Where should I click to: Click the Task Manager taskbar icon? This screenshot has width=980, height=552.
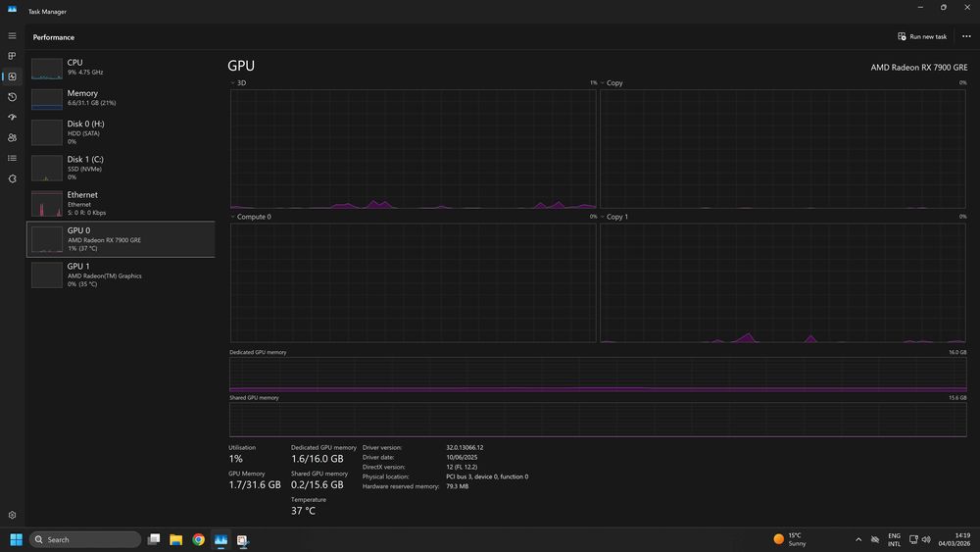coord(220,539)
